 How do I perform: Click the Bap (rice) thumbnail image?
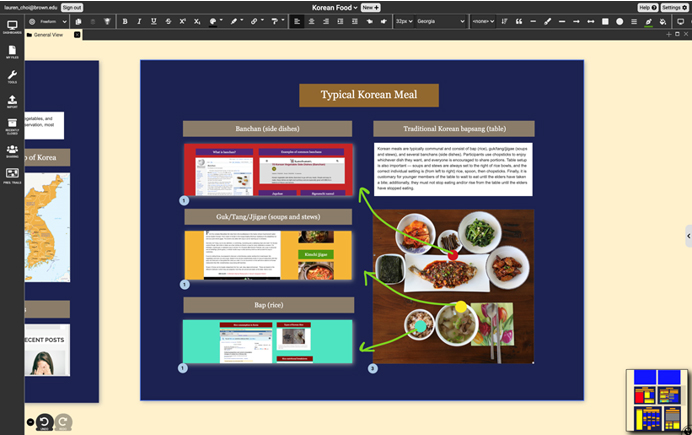pos(267,341)
